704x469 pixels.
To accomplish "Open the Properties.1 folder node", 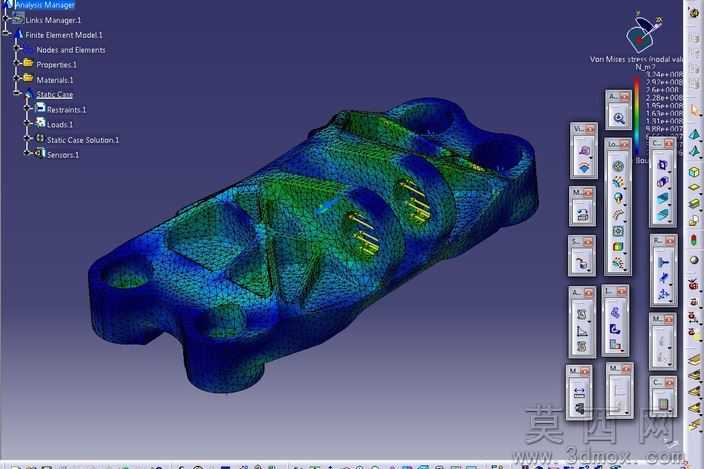I will [57, 65].
